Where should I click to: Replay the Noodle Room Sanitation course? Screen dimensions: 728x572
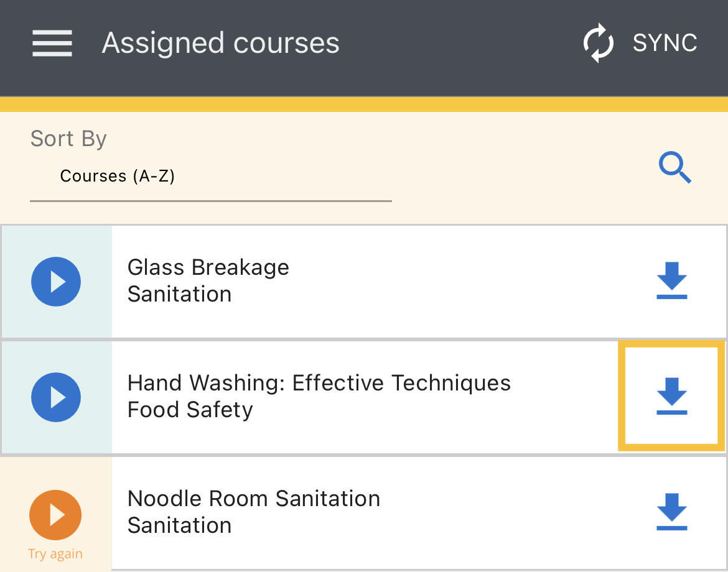point(55,515)
